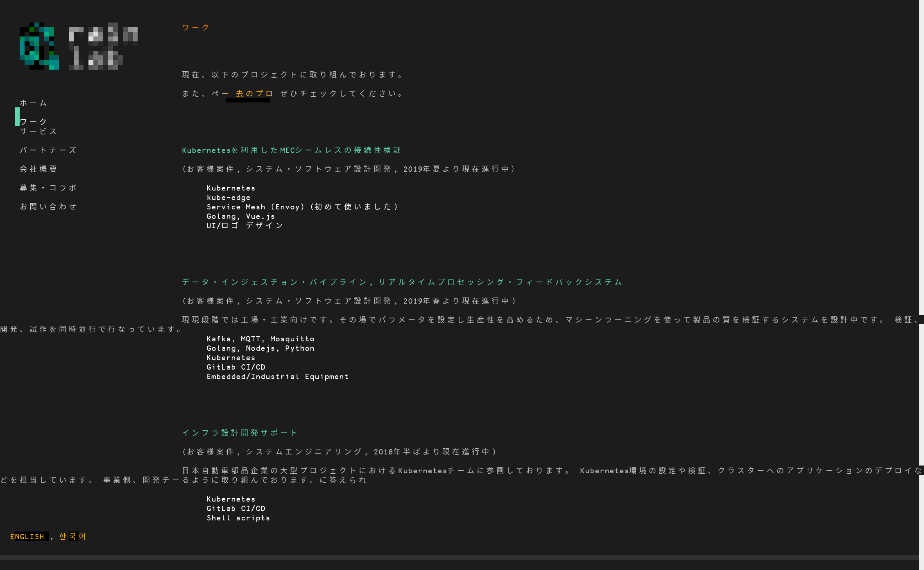Click the Kafka, MQTT, Mosquitto entry
The image size is (924, 570).
(x=260, y=339)
